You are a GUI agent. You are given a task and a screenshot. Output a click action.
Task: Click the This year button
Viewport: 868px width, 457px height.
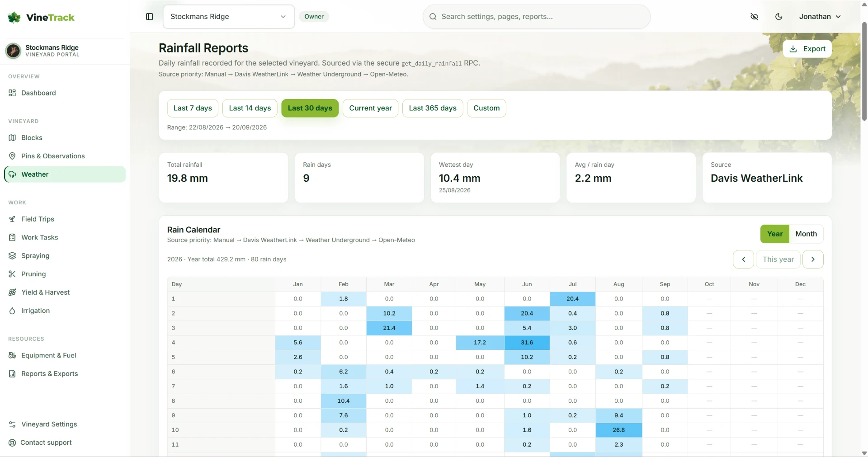pyautogui.click(x=778, y=259)
